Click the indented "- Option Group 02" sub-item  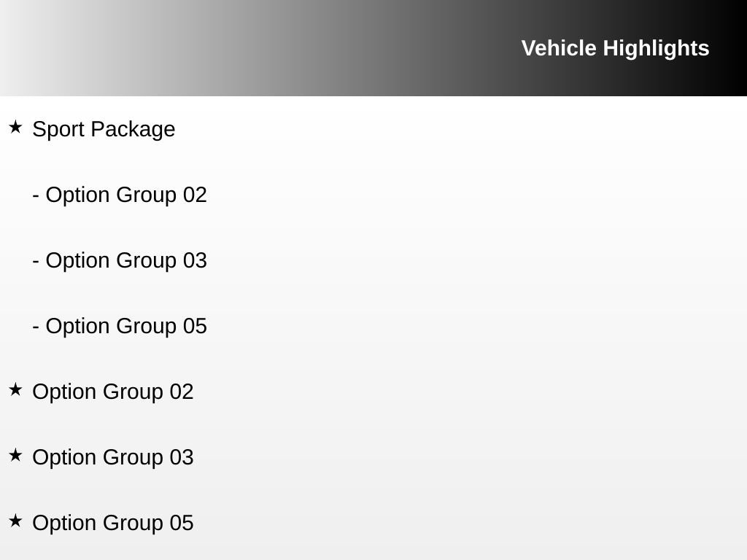(120, 195)
